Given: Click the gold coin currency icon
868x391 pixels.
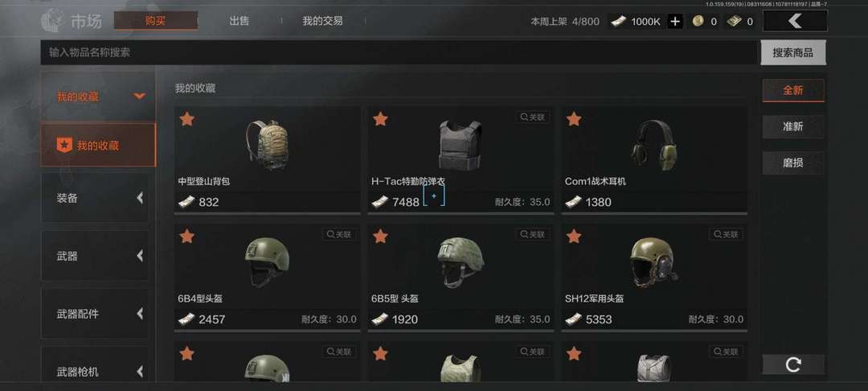Looking at the screenshot, I should pyautogui.click(x=698, y=22).
